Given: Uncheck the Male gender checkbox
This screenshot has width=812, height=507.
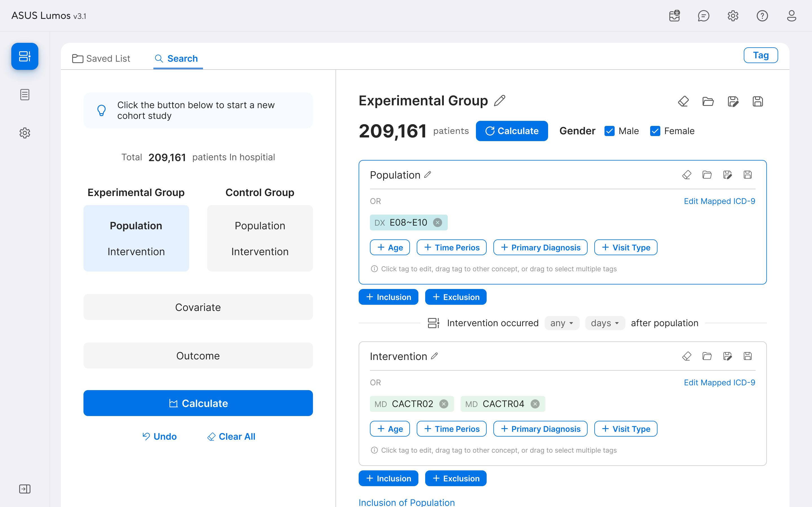Looking at the screenshot, I should (609, 131).
